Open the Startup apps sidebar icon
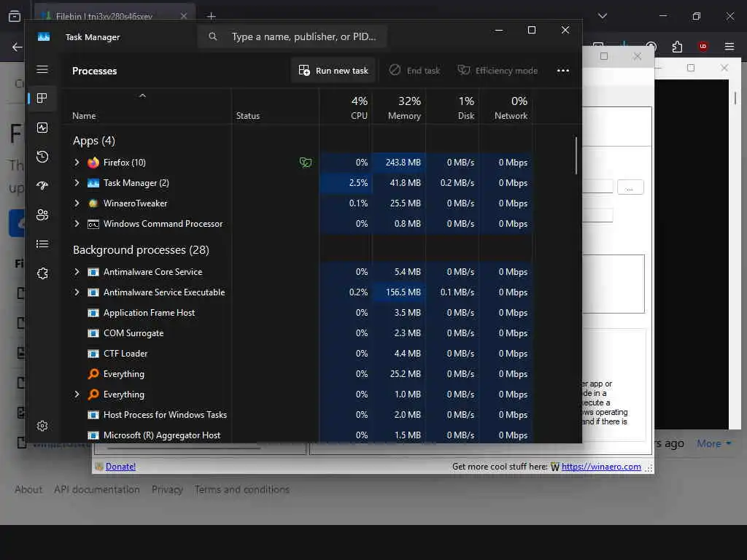Image resolution: width=747 pixels, height=560 pixels. point(42,186)
